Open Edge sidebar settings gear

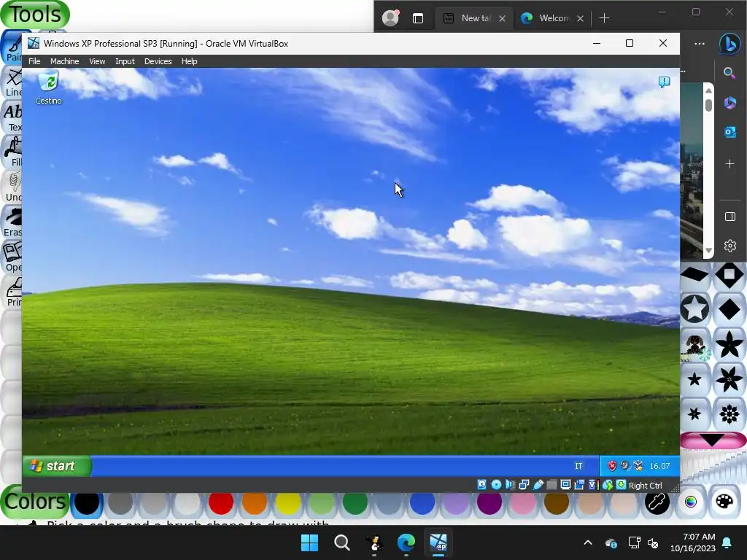729,246
